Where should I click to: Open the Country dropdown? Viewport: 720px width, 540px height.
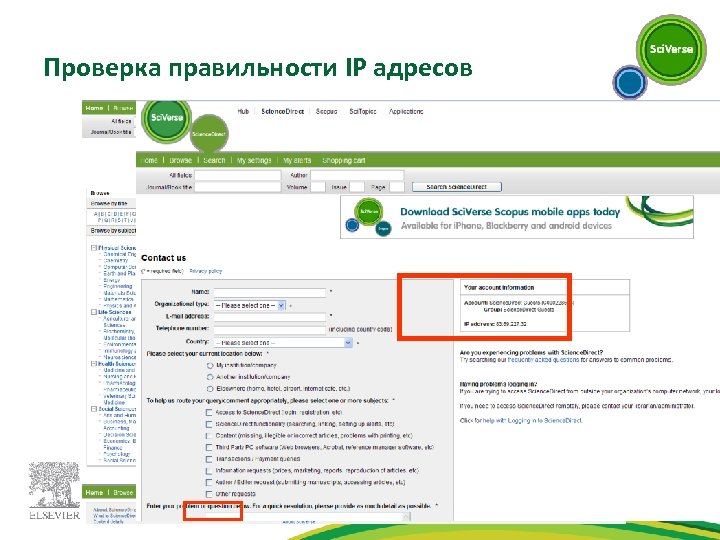pos(283,343)
